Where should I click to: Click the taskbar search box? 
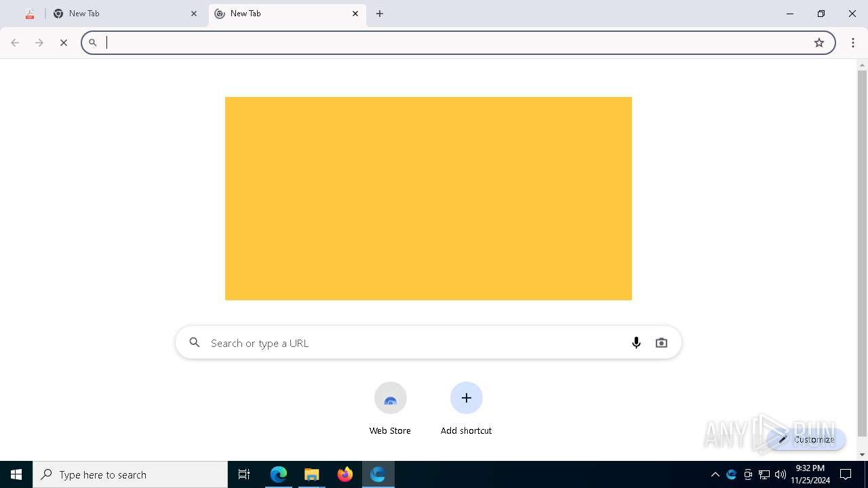[x=130, y=474]
